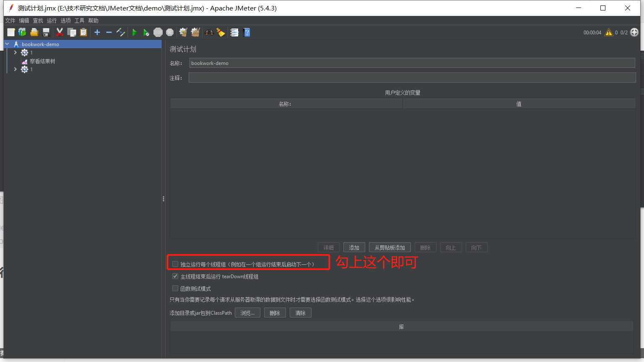Screen dimensions: 644x362
Task: Save the test plan with the floppy icon
Action: (46, 32)
